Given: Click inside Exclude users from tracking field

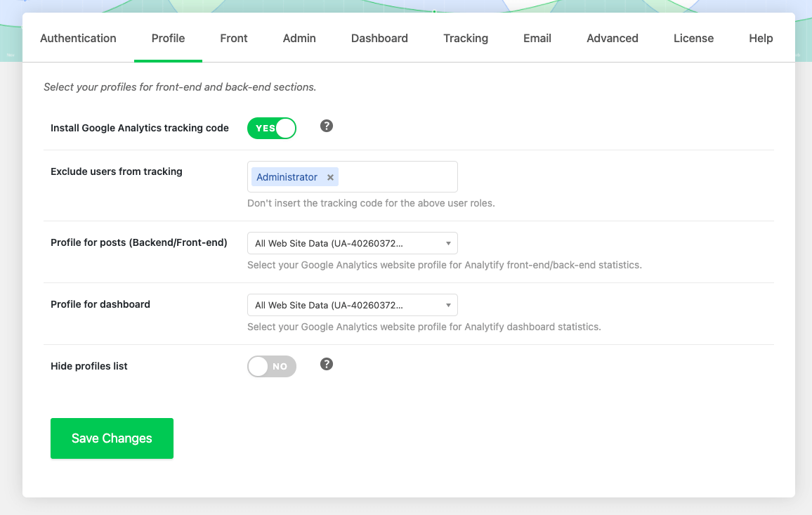Looking at the screenshot, I should coord(397,177).
